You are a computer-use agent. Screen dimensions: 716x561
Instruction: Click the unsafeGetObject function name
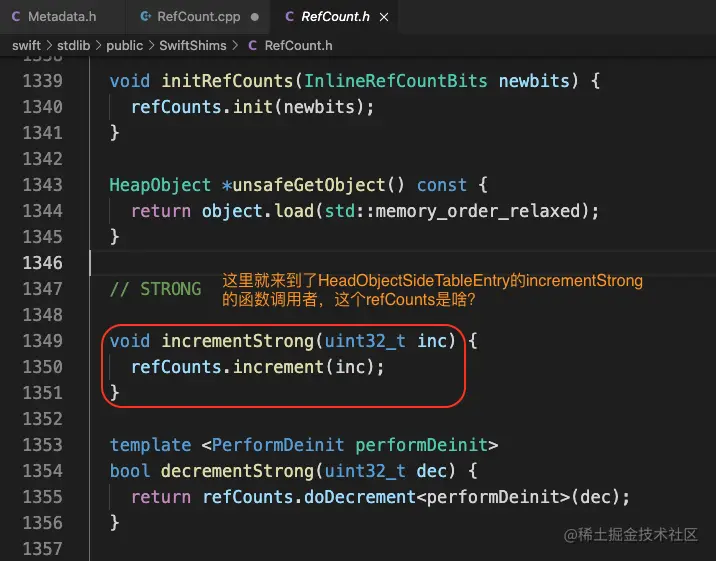pos(309,185)
